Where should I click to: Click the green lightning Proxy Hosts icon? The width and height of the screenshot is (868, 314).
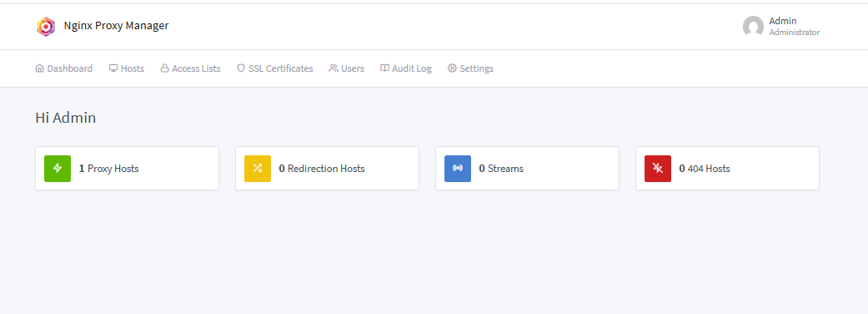[58, 169]
